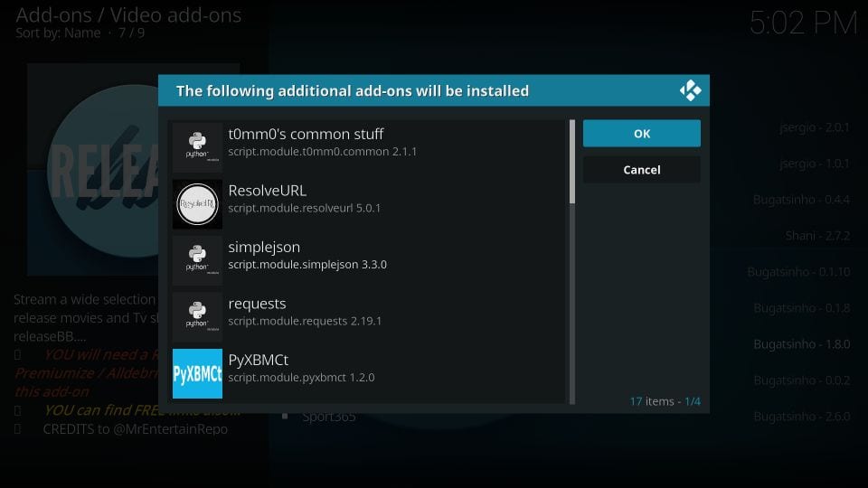Click jsergio - 1.0.1 background entry
The width and height of the screenshot is (868, 488).
tap(815, 164)
